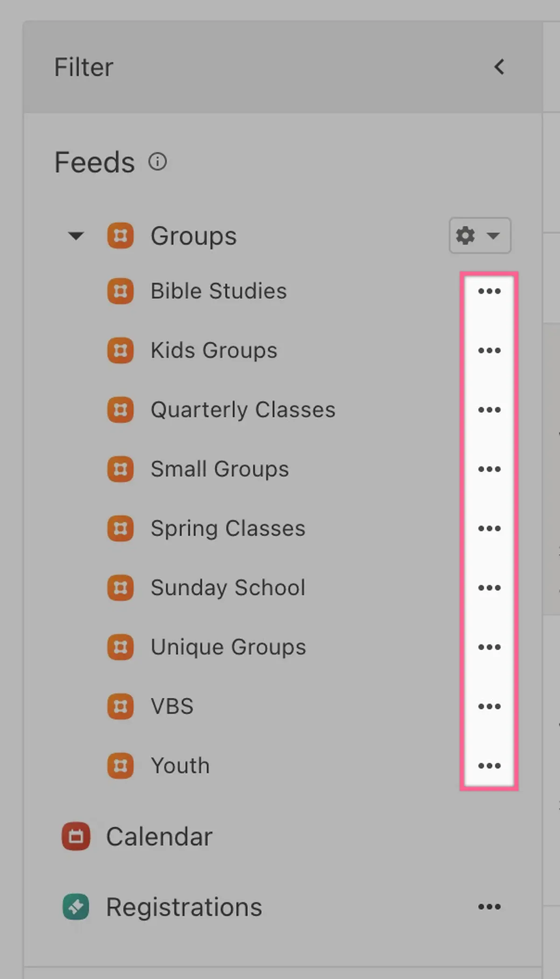Open the Youth ellipsis menu
Screen dimensions: 560x979
click(489, 766)
